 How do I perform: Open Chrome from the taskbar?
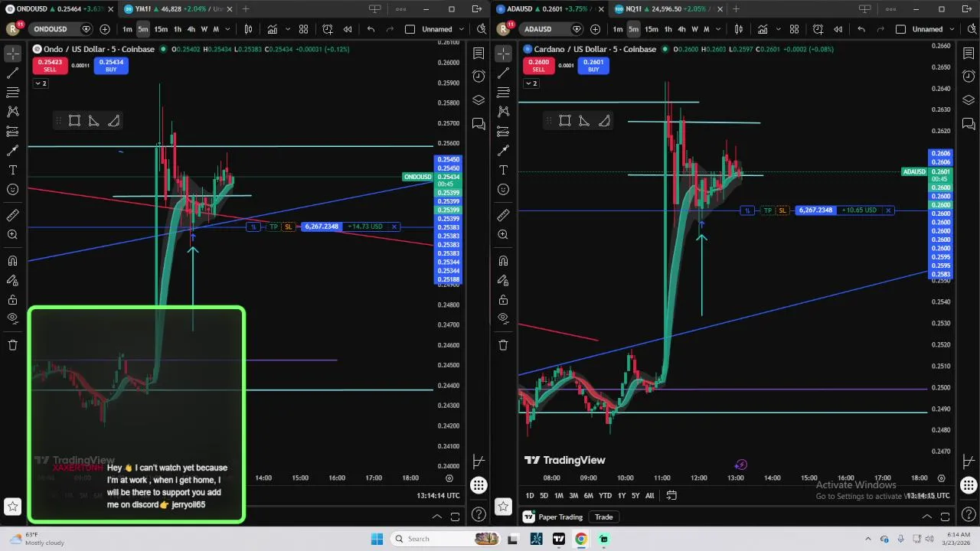[x=581, y=539]
